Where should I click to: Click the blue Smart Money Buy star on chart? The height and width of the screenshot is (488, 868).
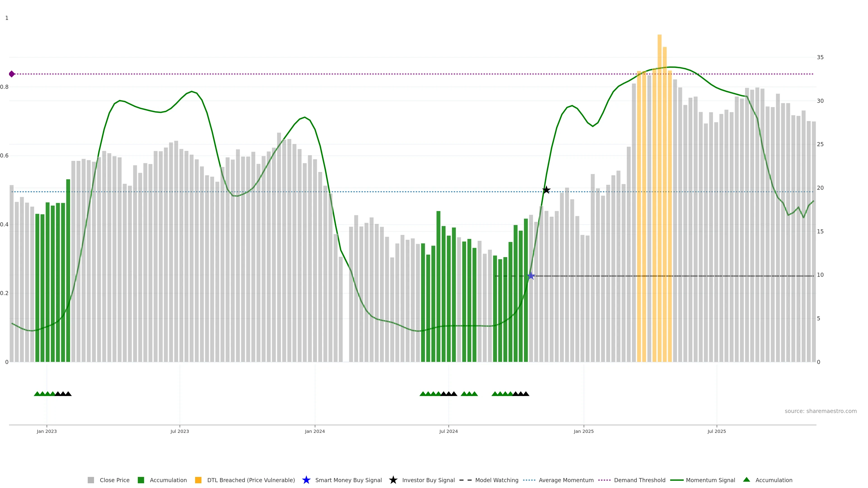point(531,276)
